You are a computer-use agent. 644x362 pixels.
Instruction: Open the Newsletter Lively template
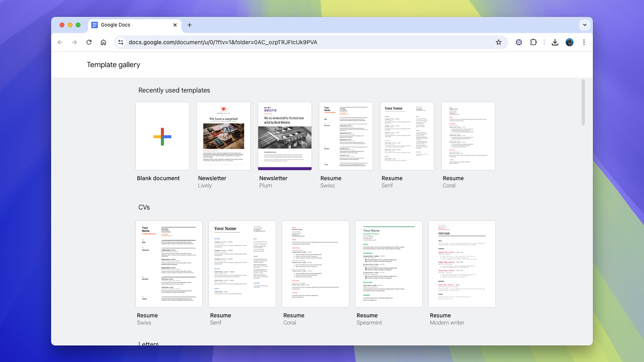pyautogui.click(x=223, y=136)
